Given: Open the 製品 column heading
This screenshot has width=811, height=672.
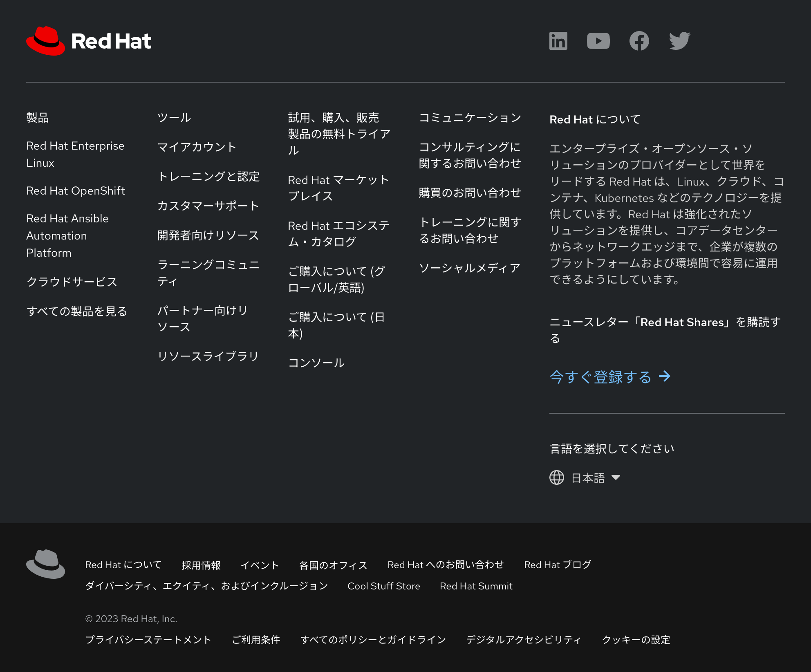Looking at the screenshot, I should click(38, 118).
